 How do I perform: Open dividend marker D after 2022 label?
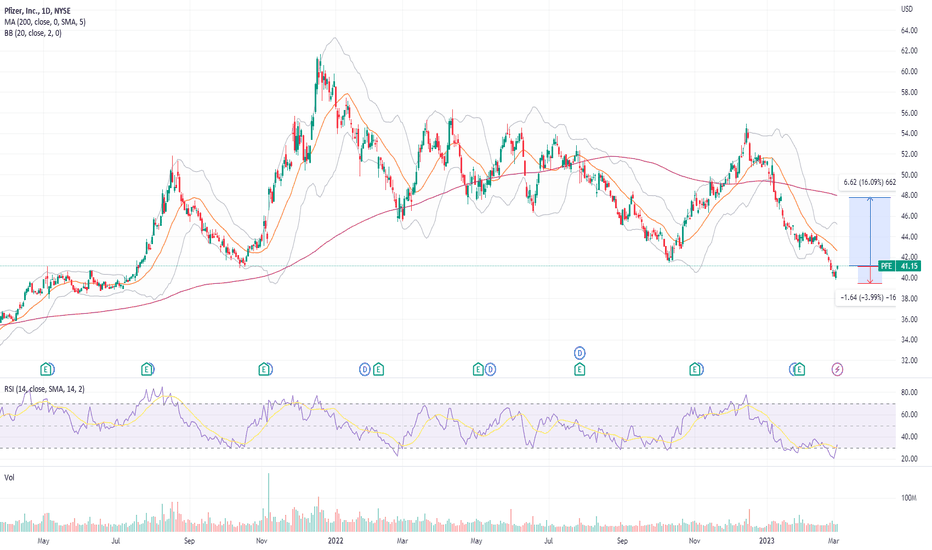tap(365, 370)
